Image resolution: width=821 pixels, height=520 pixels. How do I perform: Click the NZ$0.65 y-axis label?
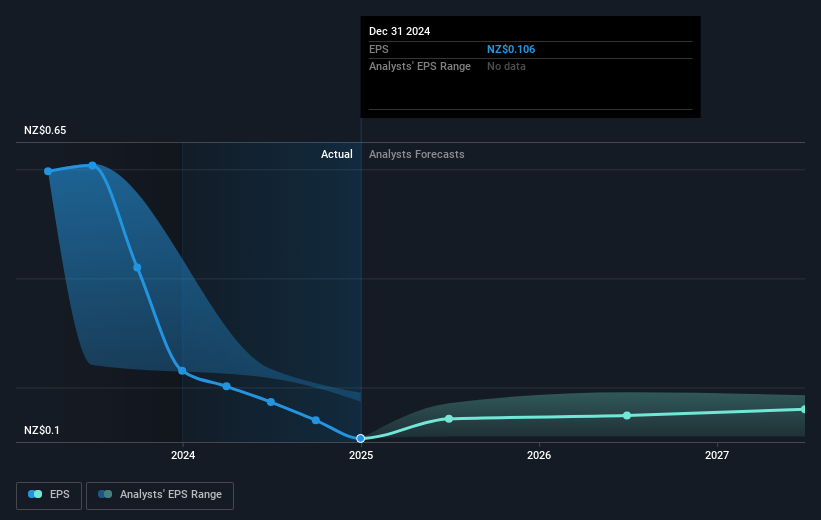coord(45,130)
